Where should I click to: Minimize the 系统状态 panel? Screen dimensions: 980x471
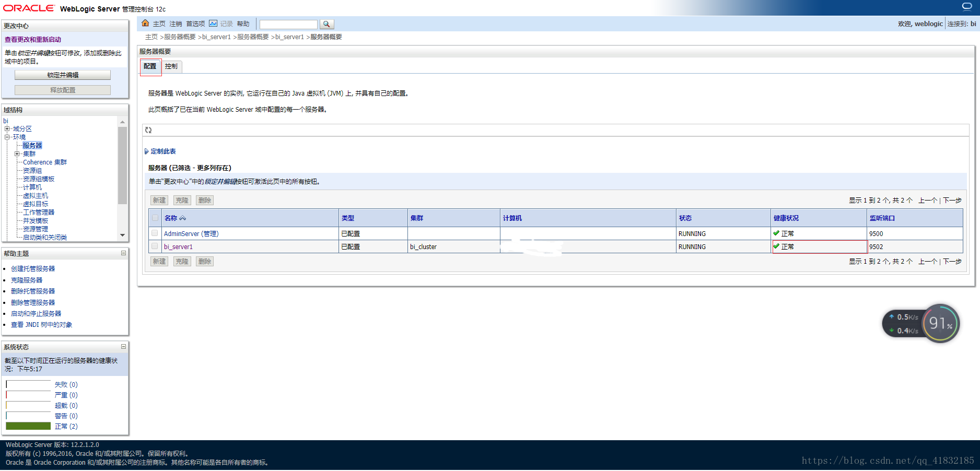(x=124, y=347)
